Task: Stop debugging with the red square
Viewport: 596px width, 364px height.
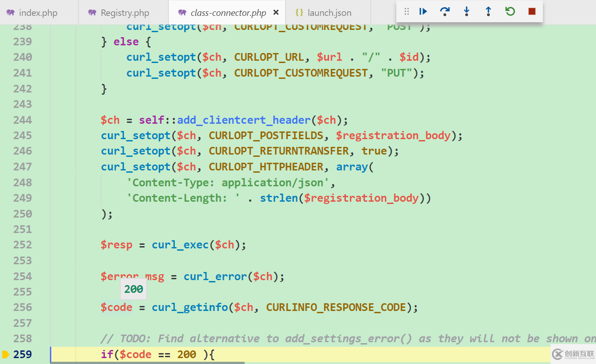Action: pyautogui.click(x=532, y=11)
